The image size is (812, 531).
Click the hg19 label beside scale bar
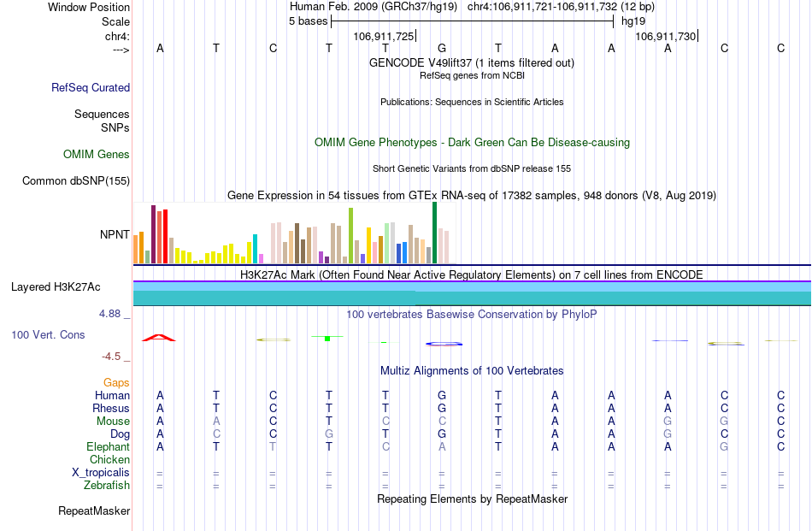[633, 21]
